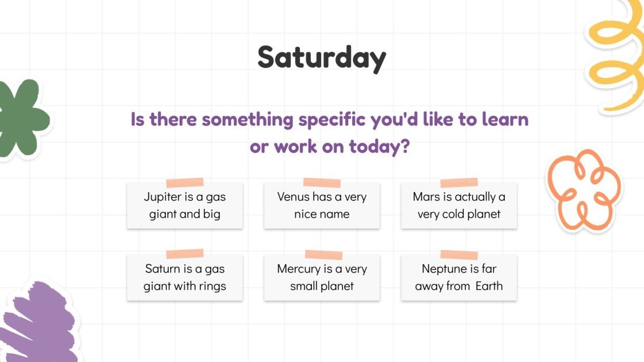Click the 'Venus has a very nice name' note
Screen dimensions: 644x362
coord(322,205)
